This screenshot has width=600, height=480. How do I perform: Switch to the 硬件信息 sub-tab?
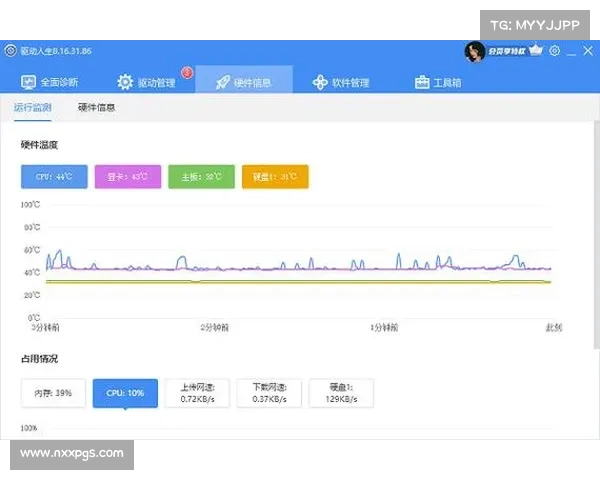97,107
